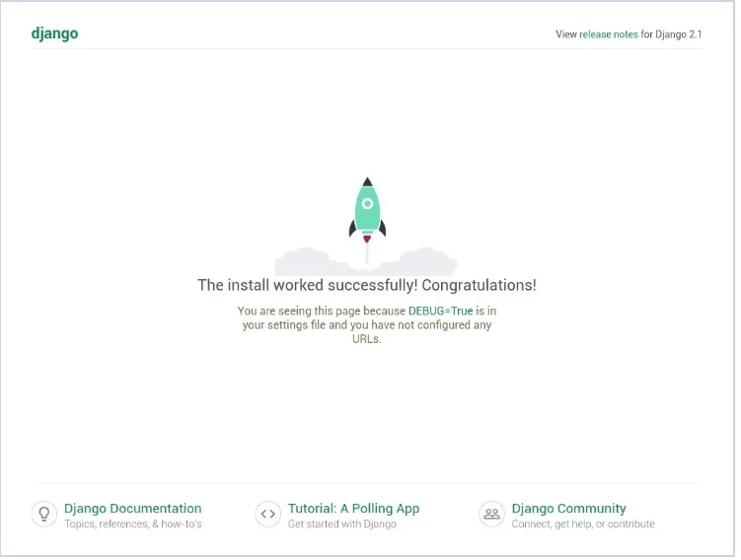Click the green rocket illustration
Screen dimensions: 741x560
tap(367, 211)
